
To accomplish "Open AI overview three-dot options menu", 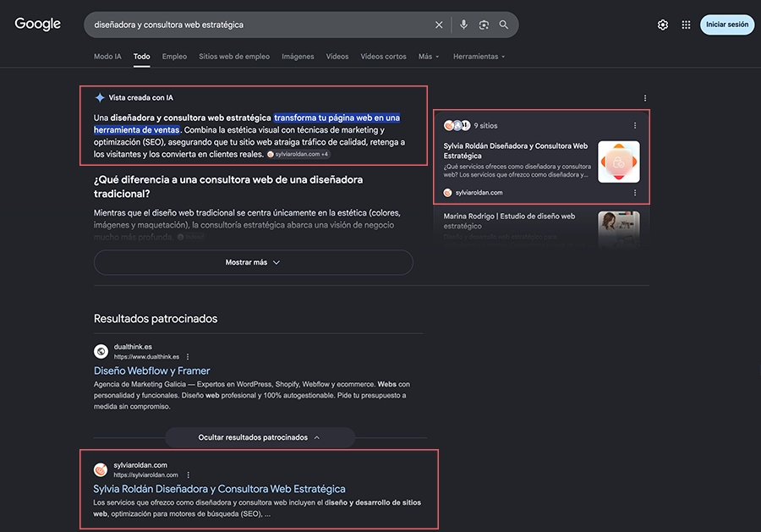I will [645, 98].
